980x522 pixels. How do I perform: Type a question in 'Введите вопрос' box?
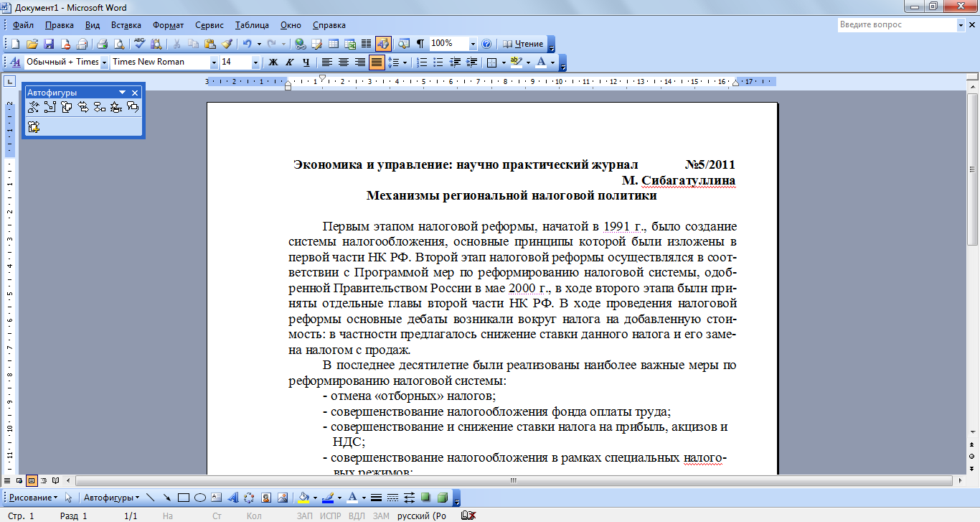click(x=896, y=24)
